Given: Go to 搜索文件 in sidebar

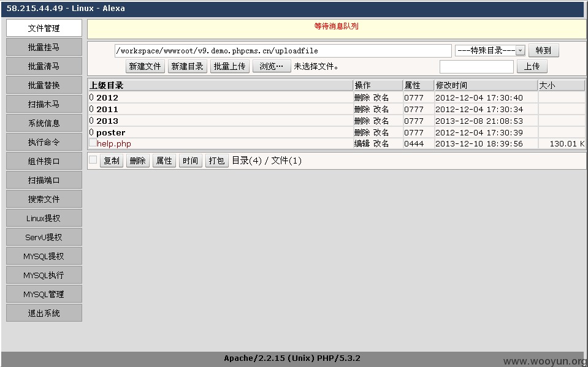Looking at the screenshot, I should point(44,199).
